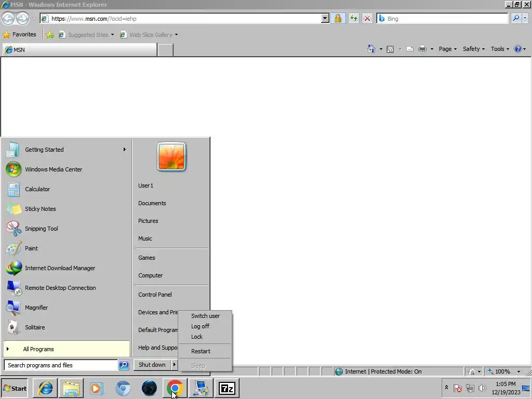Open the security lock report icon
The height and width of the screenshot is (399, 532).
pos(338,18)
